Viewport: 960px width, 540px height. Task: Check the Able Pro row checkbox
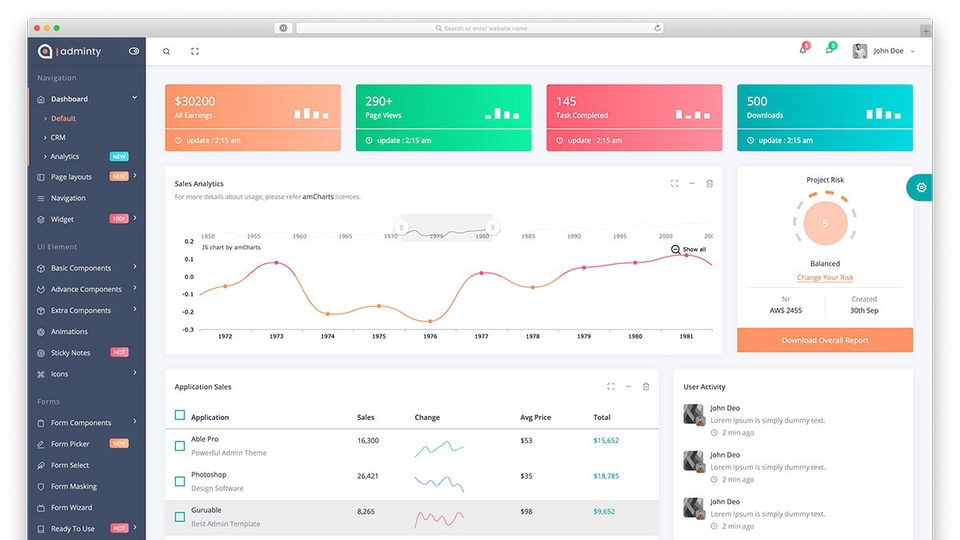[x=179, y=446]
